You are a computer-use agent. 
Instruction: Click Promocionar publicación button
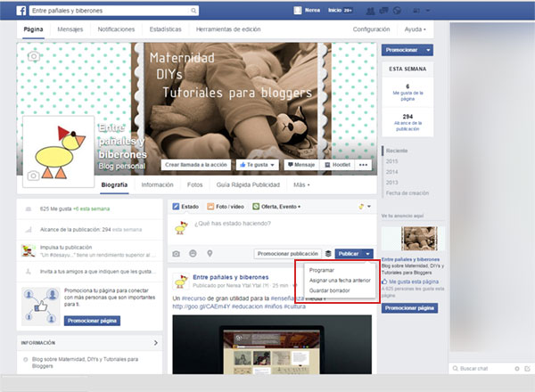[x=288, y=254]
